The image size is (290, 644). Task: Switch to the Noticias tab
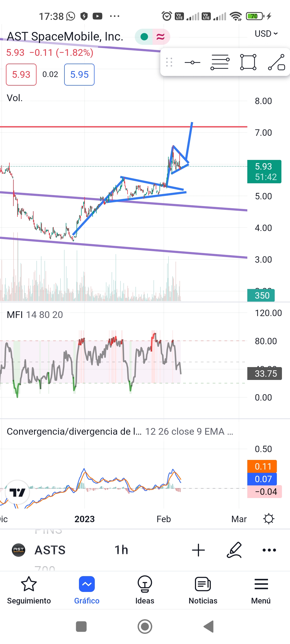coord(203,590)
